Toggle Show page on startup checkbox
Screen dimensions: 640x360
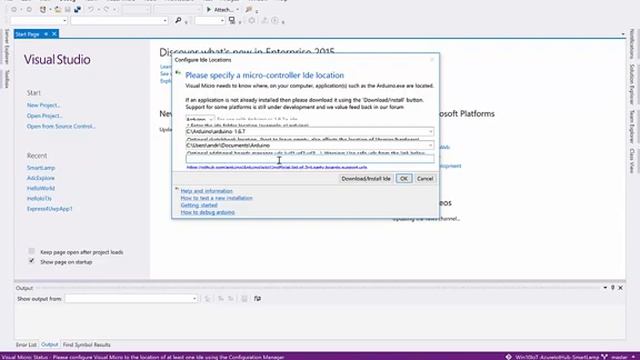(31, 261)
